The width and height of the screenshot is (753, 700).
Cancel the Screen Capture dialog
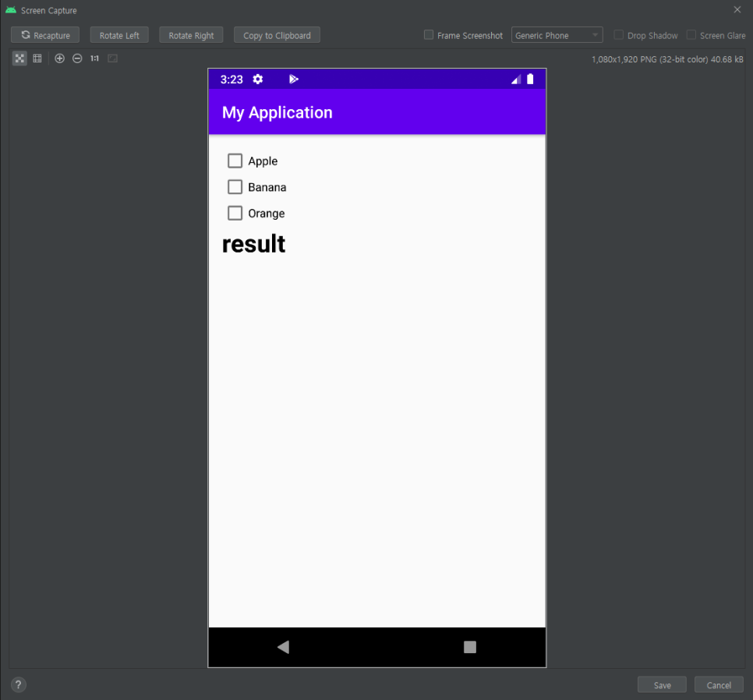click(719, 685)
